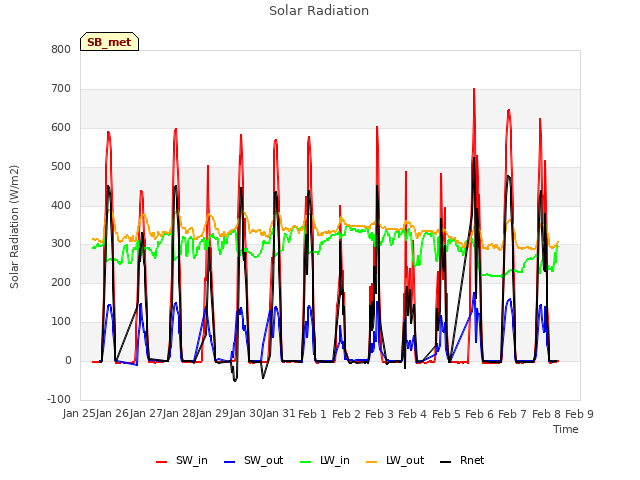
Task: Click the Feb 2 x-axis date label
Action: click(x=346, y=414)
